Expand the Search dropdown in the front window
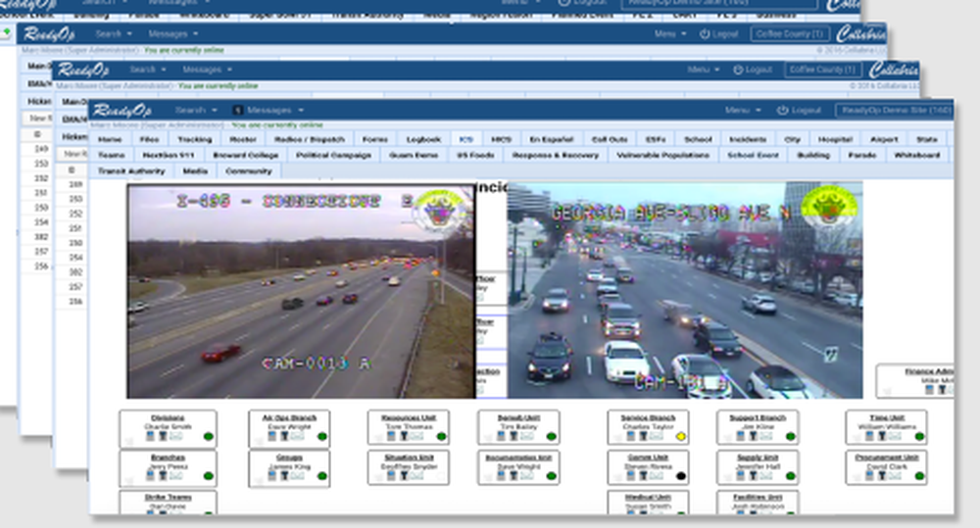980x528 pixels. [x=196, y=110]
